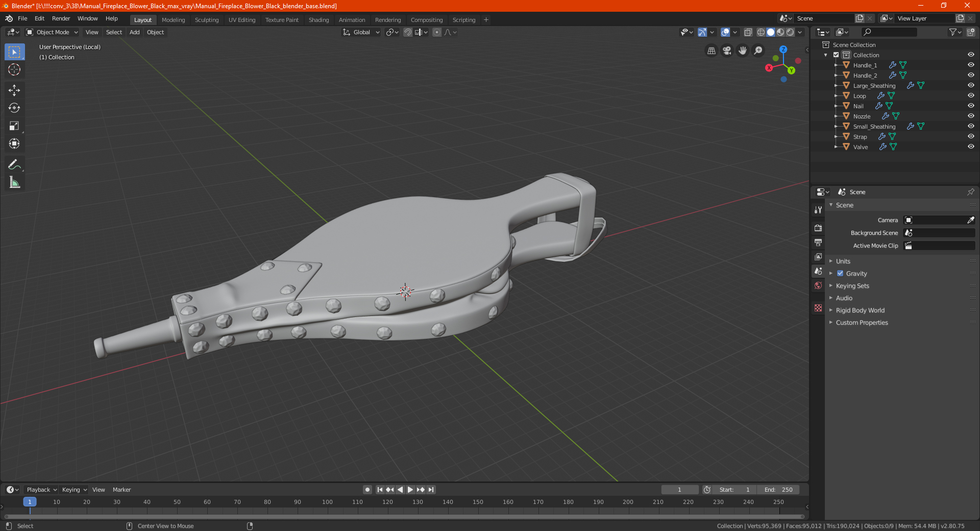This screenshot has height=531, width=980.
Task: Disable the Gravity checkbox
Action: point(840,273)
